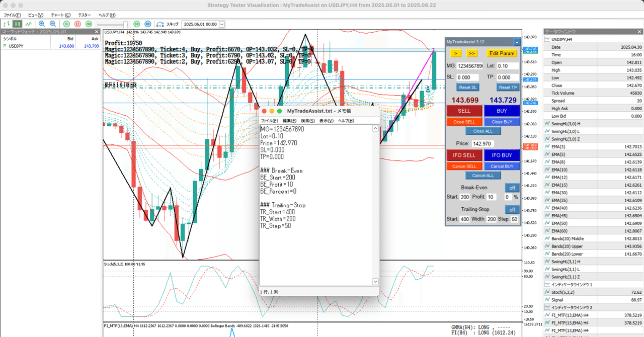Open Notepad's 編集(E) menu

click(289, 121)
